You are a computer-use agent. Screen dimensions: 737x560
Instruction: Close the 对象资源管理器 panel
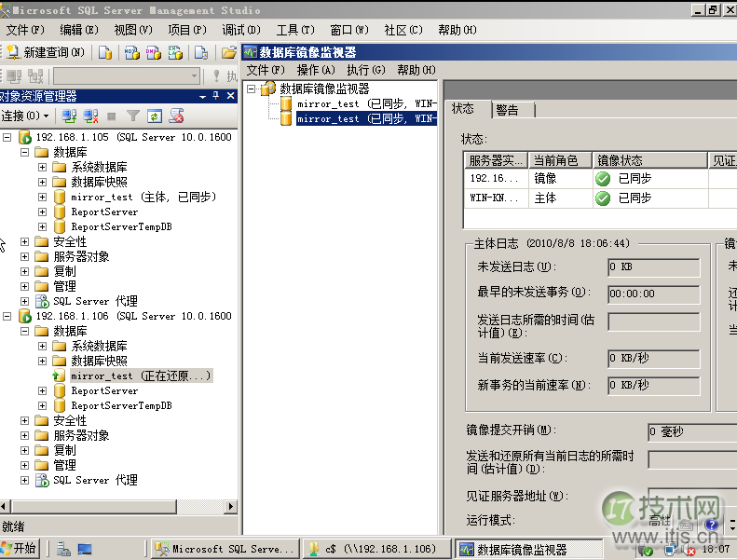(230, 96)
